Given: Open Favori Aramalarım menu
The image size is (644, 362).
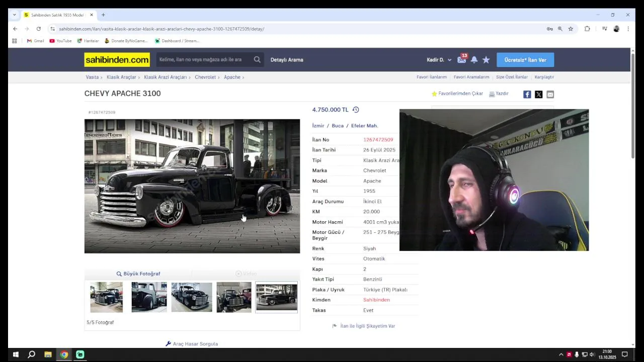Looking at the screenshot, I should [x=471, y=77].
